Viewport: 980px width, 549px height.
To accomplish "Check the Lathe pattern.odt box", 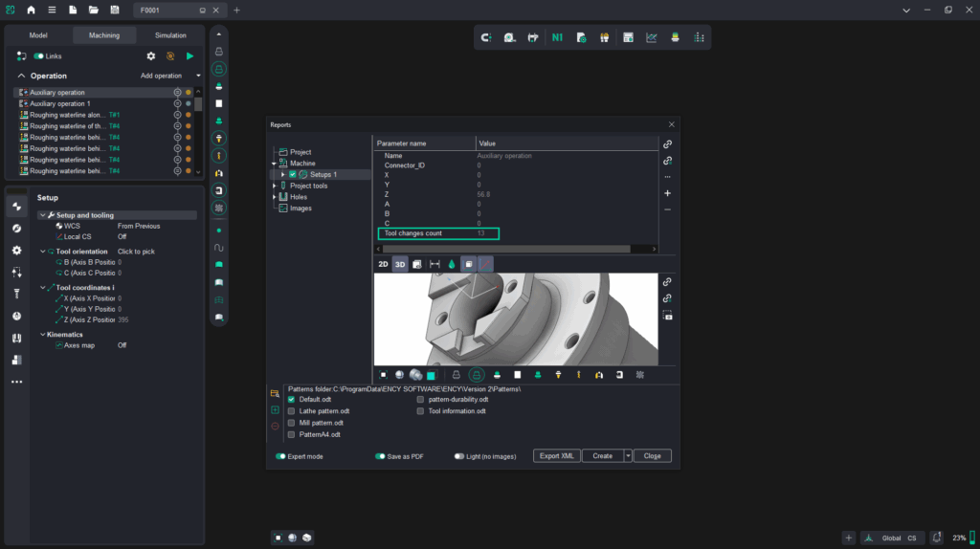I will point(291,411).
